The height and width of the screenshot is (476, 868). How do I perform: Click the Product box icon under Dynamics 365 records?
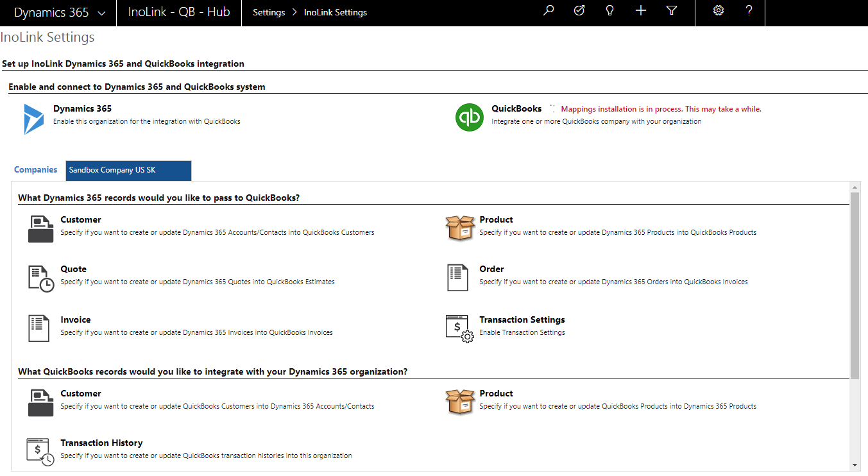[460, 228]
